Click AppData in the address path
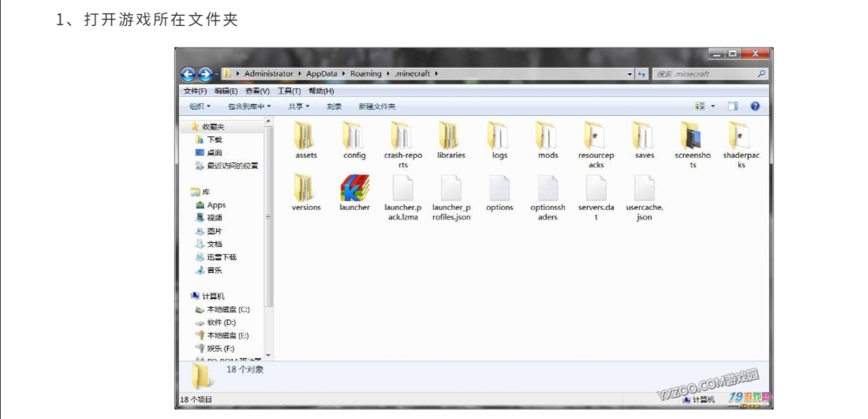 [320, 73]
